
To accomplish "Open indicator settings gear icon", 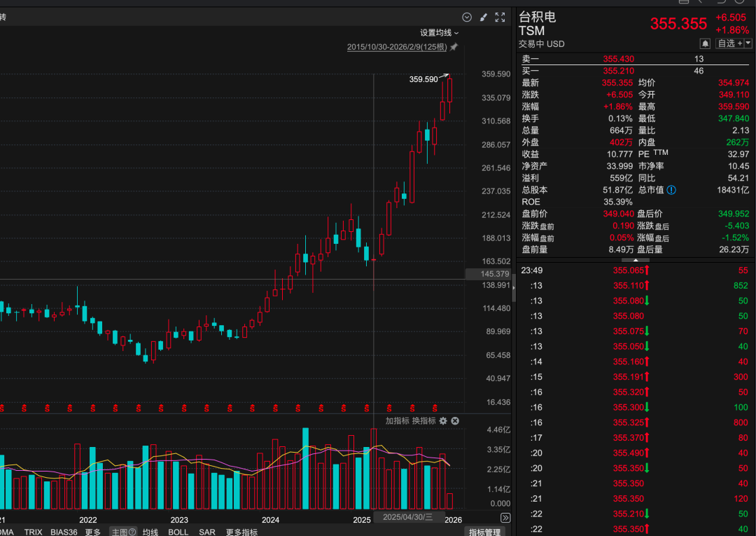I will (443, 420).
